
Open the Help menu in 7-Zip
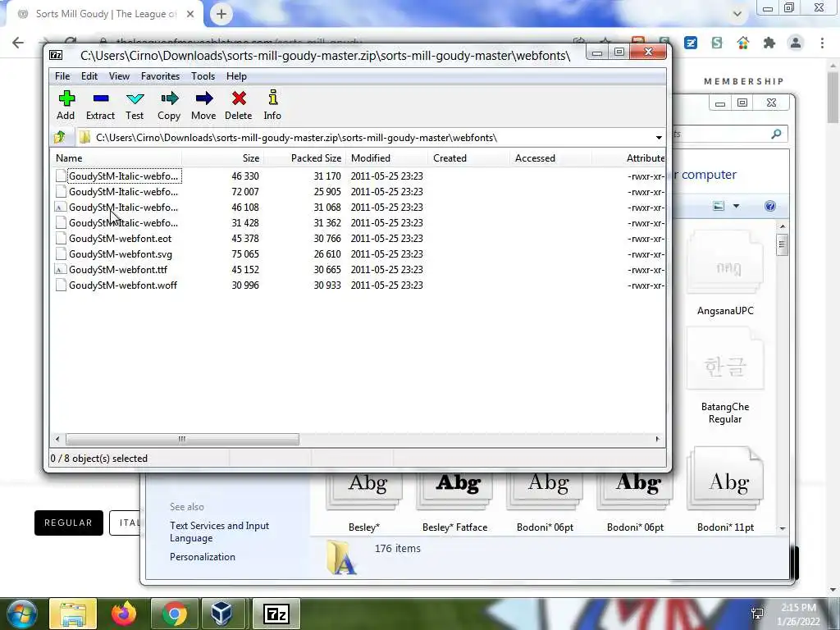pos(236,76)
